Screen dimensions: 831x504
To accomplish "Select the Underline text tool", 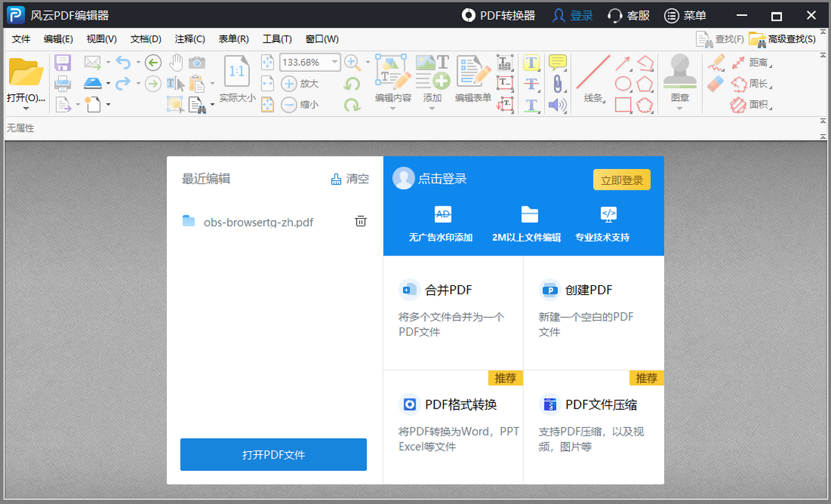I will point(531,105).
